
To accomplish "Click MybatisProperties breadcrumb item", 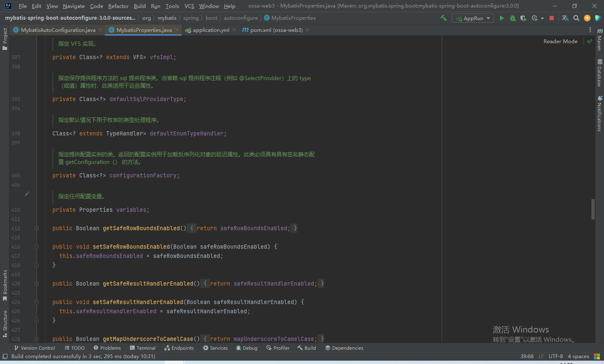I will (x=290, y=18).
